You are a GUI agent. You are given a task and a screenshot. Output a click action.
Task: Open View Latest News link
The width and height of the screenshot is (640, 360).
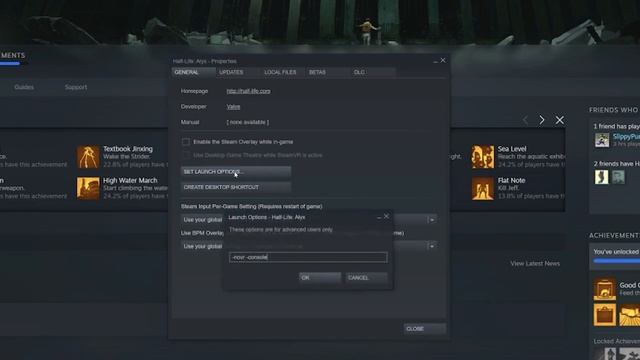(535, 264)
